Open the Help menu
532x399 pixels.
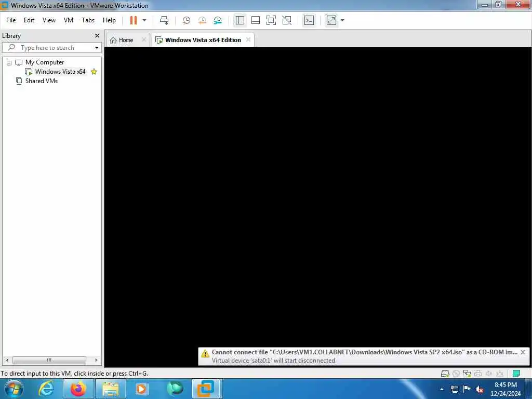pos(109,20)
